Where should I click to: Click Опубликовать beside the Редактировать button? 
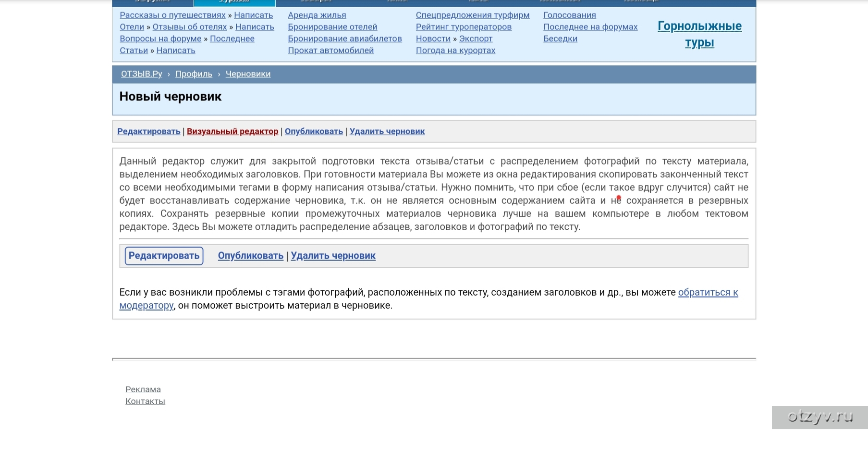tap(251, 256)
